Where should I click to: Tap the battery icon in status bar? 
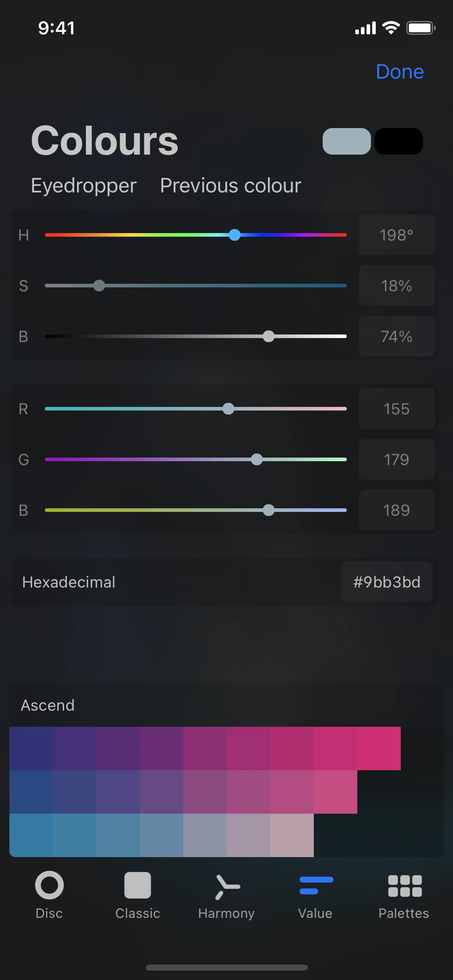[421, 28]
